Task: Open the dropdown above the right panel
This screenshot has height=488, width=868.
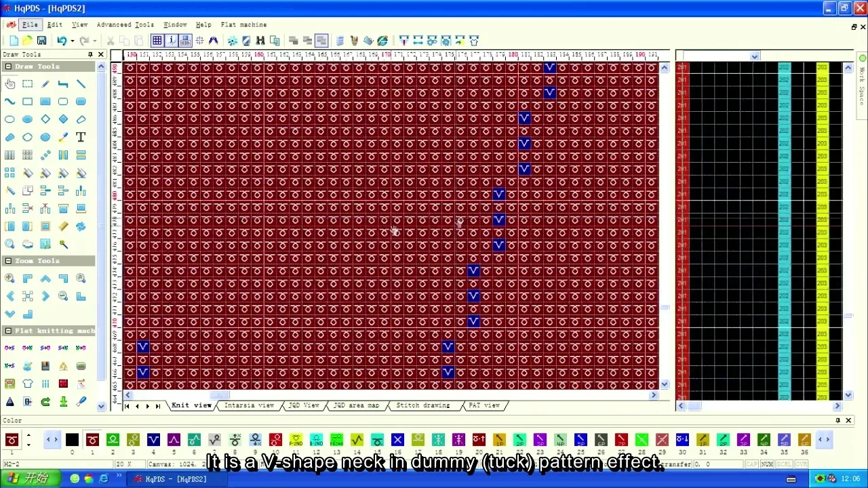Action: [754, 56]
